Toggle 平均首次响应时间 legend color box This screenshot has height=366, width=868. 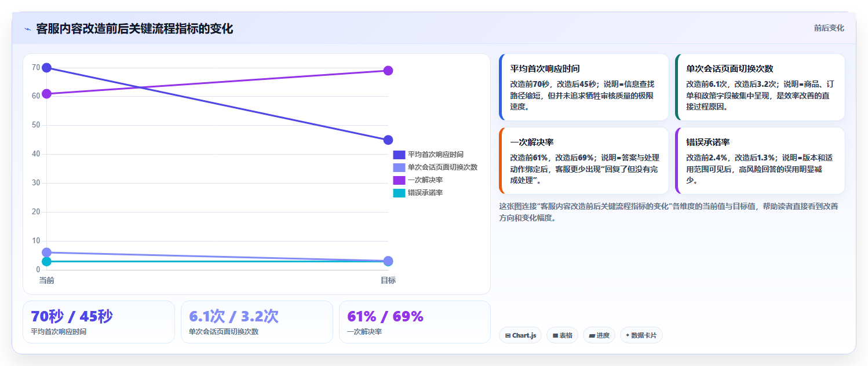pos(399,155)
